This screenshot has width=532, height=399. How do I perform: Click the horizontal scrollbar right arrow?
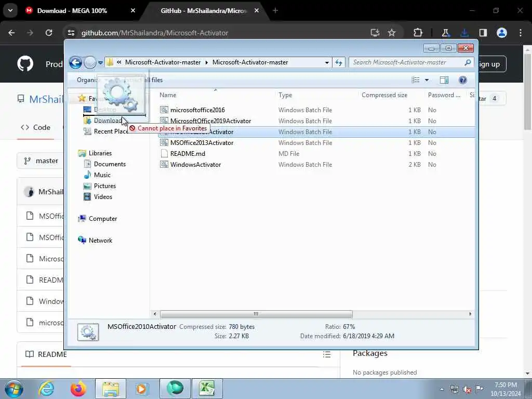point(470,314)
